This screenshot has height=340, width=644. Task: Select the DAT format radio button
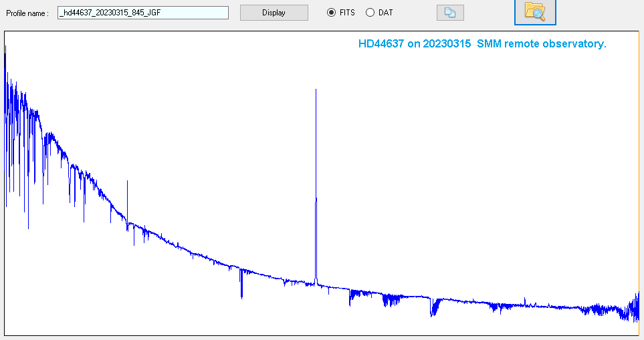click(x=370, y=13)
